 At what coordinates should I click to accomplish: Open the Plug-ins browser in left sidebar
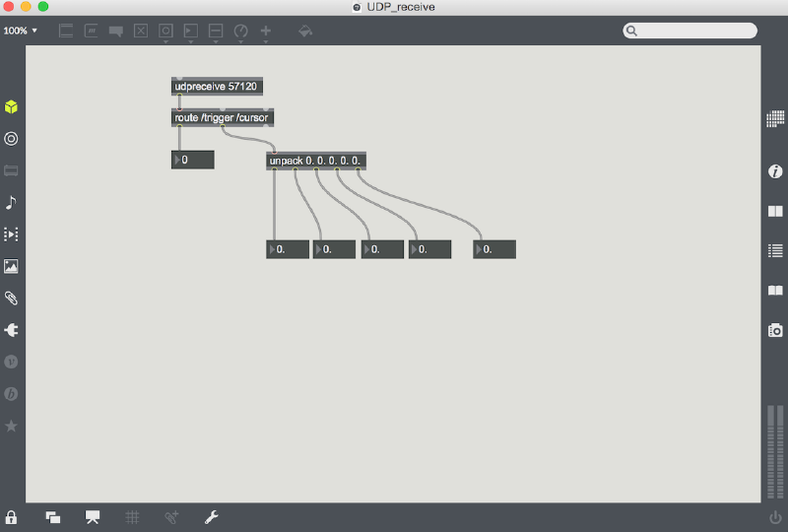click(x=11, y=330)
